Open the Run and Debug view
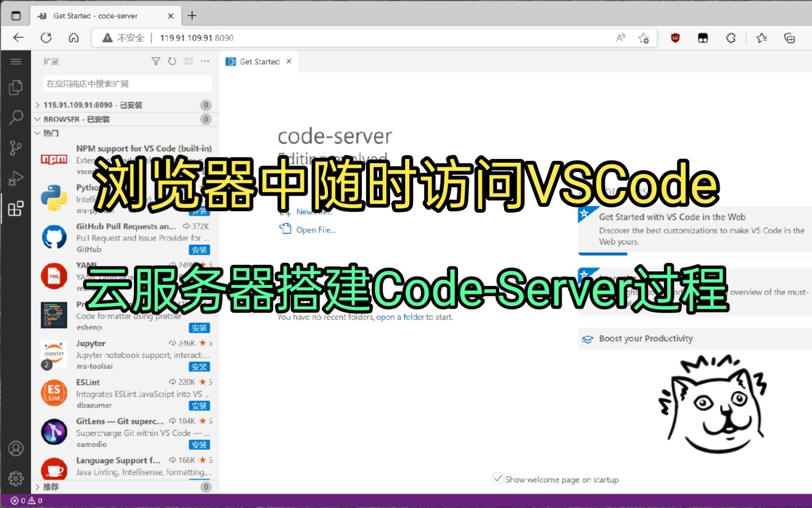 [x=16, y=178]
